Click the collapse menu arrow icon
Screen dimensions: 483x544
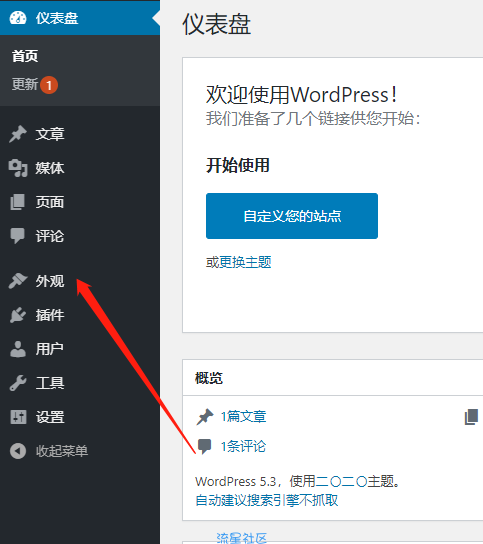tap(18, 451)
